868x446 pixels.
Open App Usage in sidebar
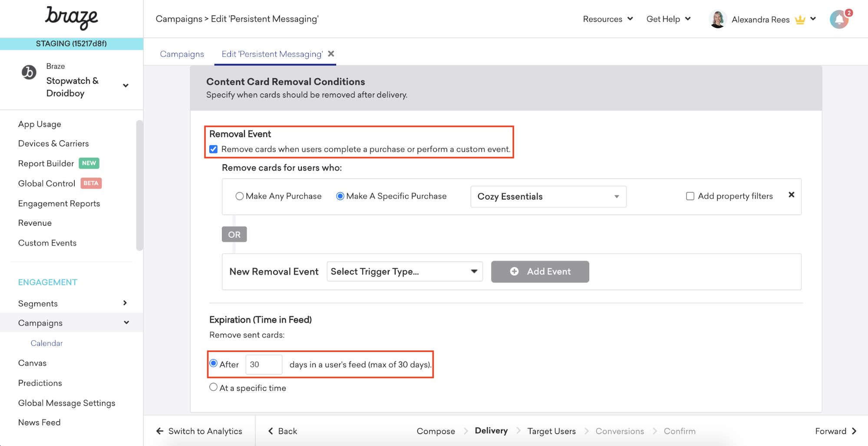[40, 124]
